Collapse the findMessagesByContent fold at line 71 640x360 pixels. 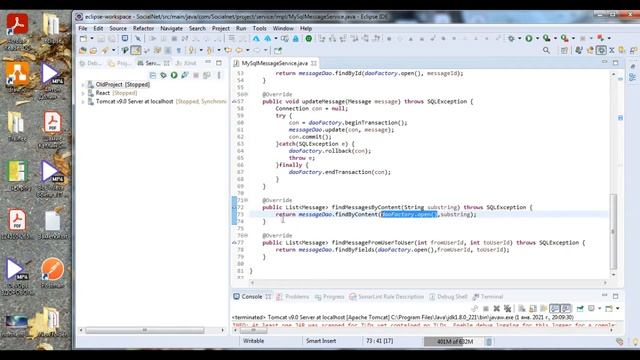(246, 200)
